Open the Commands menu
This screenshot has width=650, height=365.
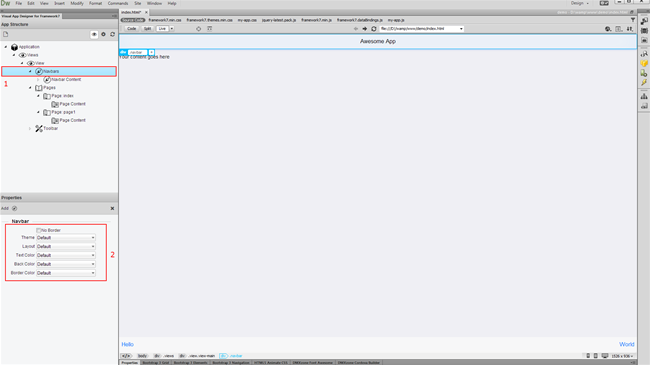(118, 3)
